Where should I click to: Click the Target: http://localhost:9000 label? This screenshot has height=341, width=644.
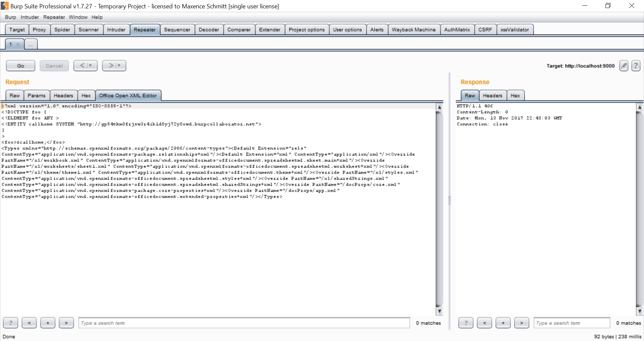[x=581, y=66]
